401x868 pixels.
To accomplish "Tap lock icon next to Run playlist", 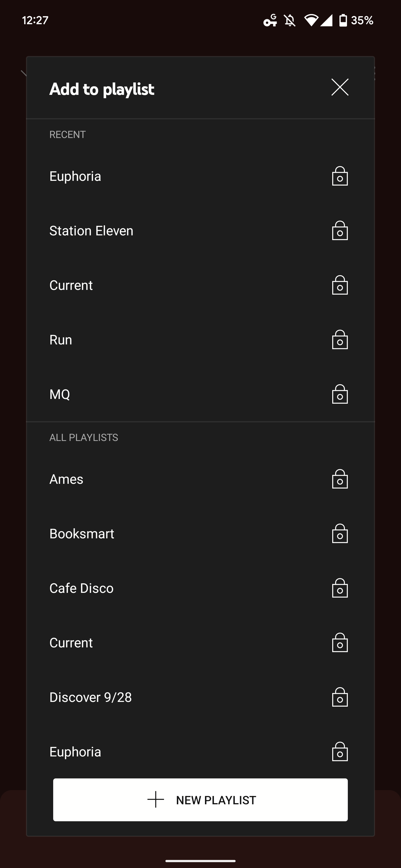I will 340,340.
